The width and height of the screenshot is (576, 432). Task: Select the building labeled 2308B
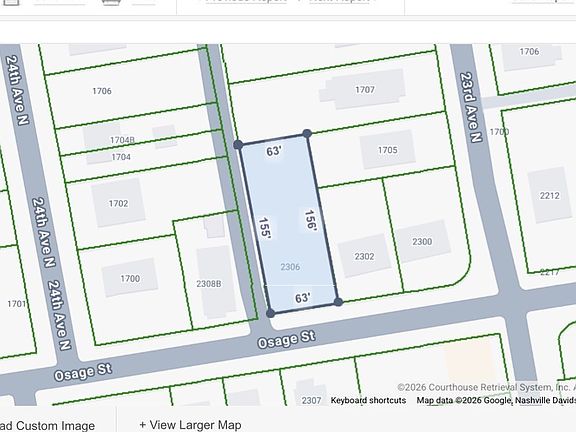(216, 282)
